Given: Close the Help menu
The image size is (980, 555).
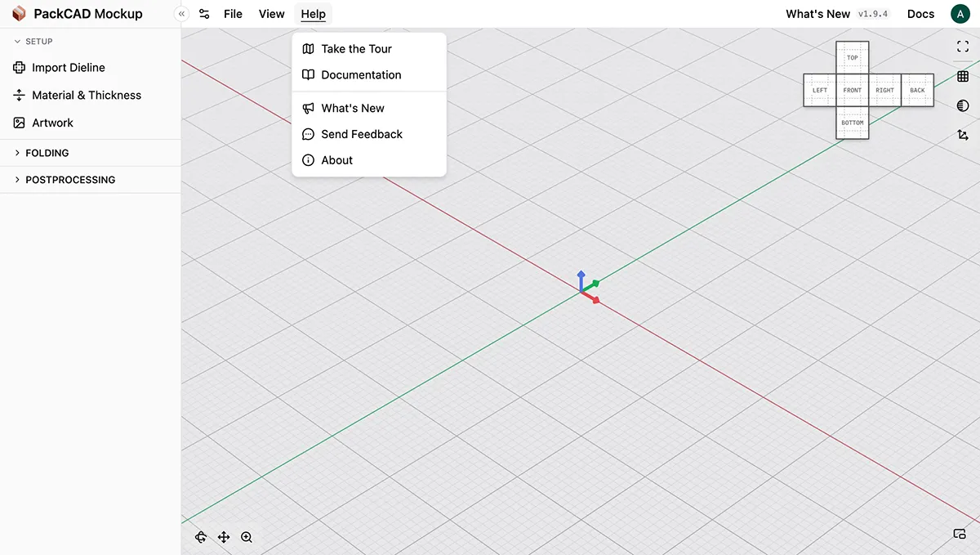Looking at the screenshot, I should [x=313, y=14].
